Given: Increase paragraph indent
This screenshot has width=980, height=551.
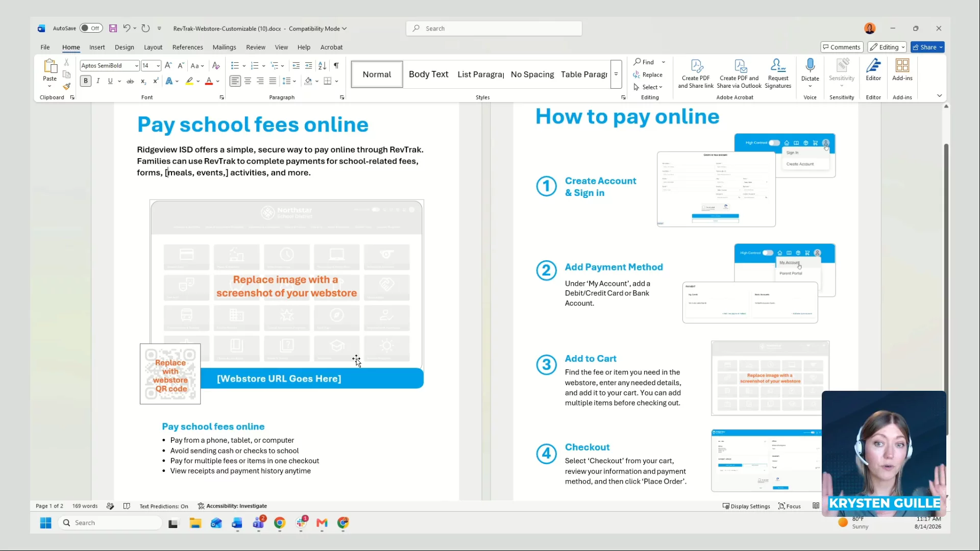Looking at the screenshot, I should pyautogui.click(x=309, y=66).
